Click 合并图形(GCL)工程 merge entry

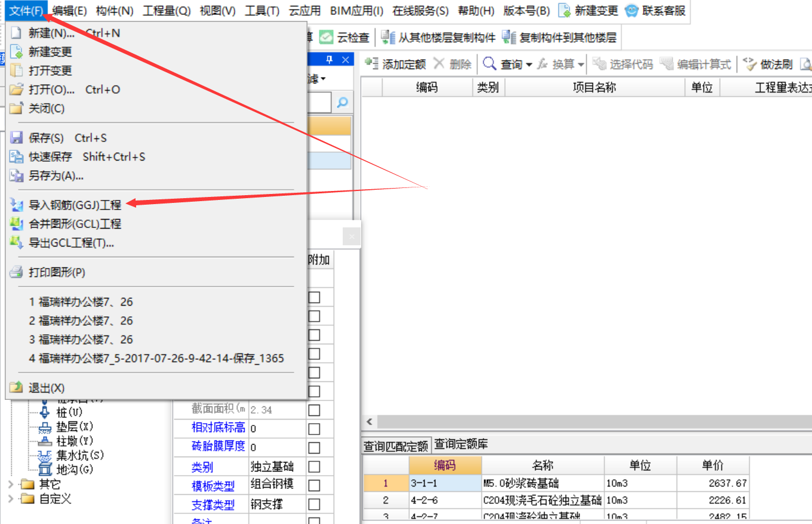75,224
